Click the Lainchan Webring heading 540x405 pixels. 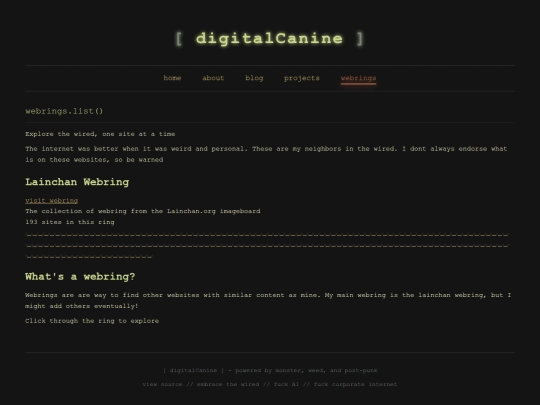click(x=77, y=182)
